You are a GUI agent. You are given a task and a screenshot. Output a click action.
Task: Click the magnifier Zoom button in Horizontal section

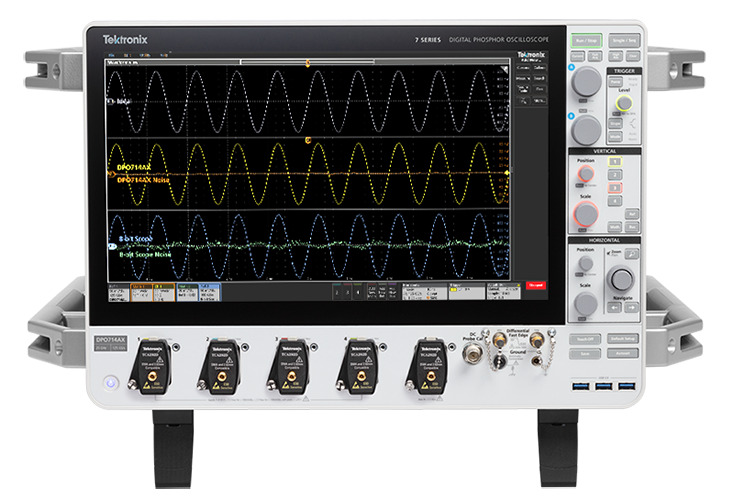pyautogui.click(x=632, y=254)
